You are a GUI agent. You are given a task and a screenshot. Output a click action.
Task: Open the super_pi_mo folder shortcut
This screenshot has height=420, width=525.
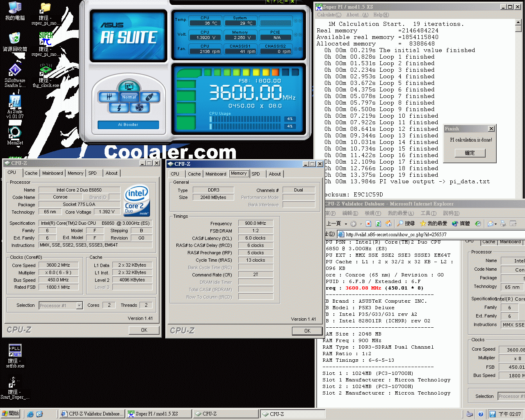(46, 14)
